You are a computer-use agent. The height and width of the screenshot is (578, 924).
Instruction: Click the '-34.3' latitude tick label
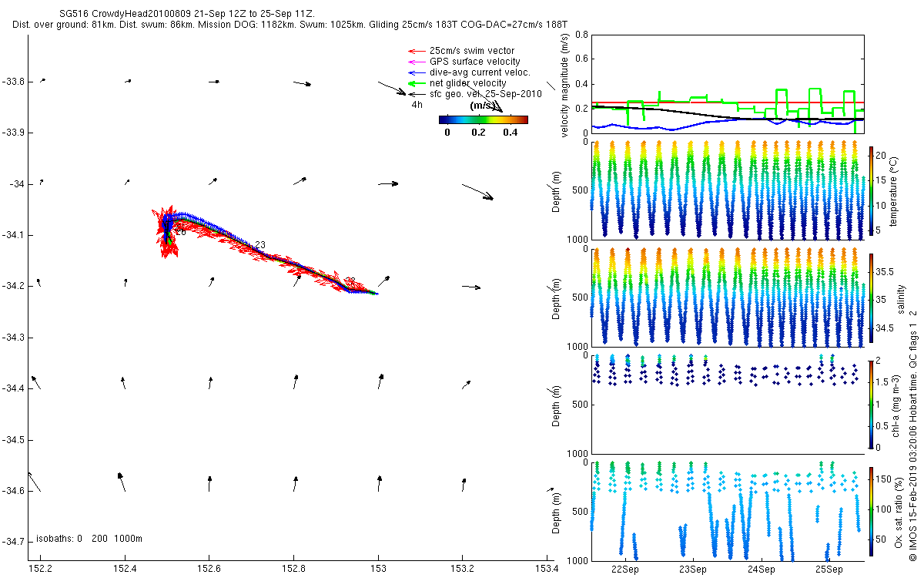coord(13,338)
